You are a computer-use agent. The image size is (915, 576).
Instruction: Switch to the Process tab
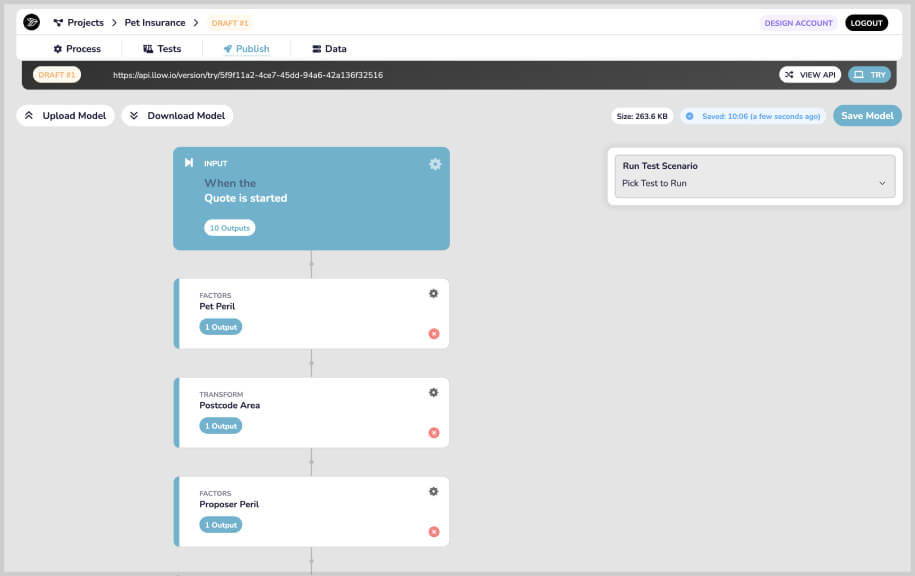point(77,48)
